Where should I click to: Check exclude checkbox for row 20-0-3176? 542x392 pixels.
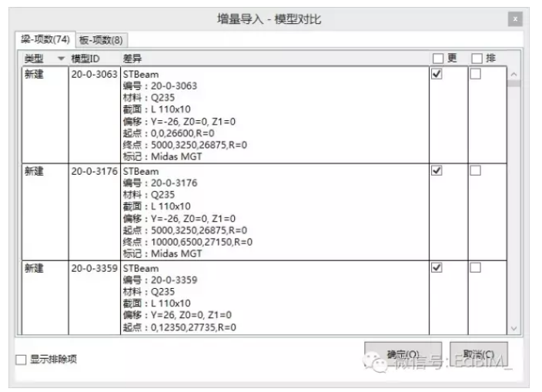[475, 170]
